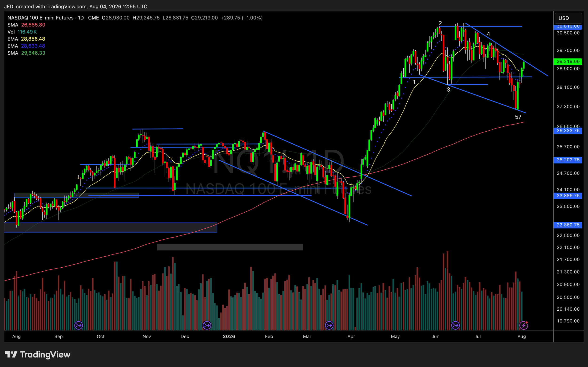Click the 2026 year label on time axis

(229, 336)
